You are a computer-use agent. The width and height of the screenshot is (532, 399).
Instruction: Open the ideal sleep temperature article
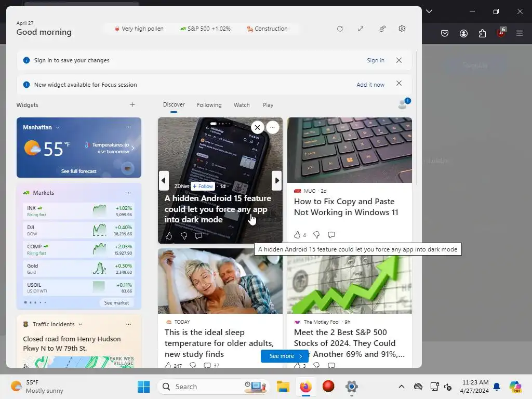coord(219,343)
